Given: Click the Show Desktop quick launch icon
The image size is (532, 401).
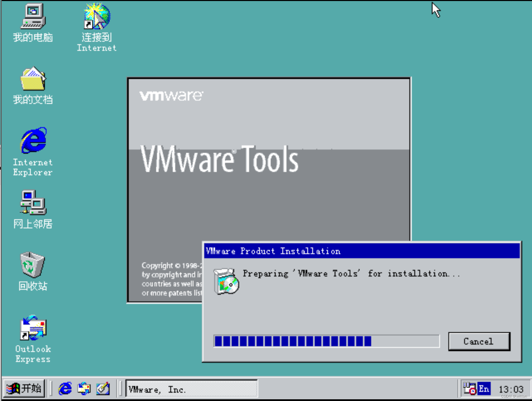Looking at the screenshot, I should coord(103,389).
